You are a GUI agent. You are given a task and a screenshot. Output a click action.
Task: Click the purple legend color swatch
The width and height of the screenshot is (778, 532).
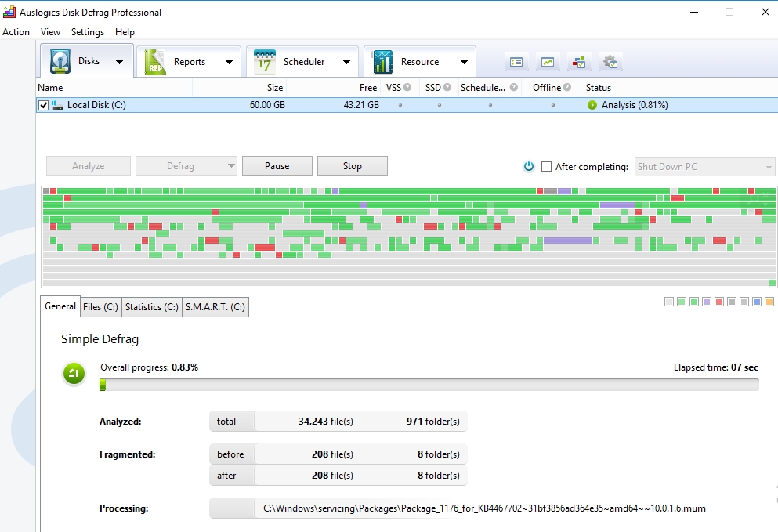coord(707,302)
